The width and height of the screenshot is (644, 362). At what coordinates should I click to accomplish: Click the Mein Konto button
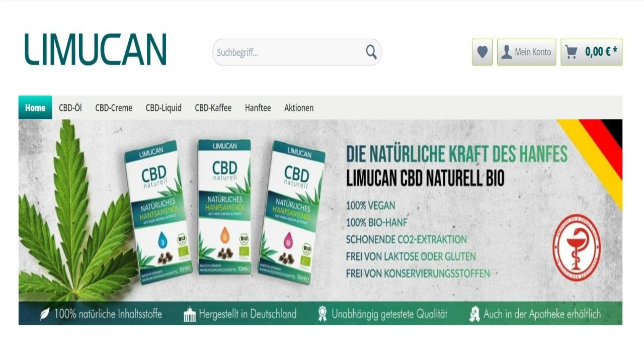click(x=527, y=52)
